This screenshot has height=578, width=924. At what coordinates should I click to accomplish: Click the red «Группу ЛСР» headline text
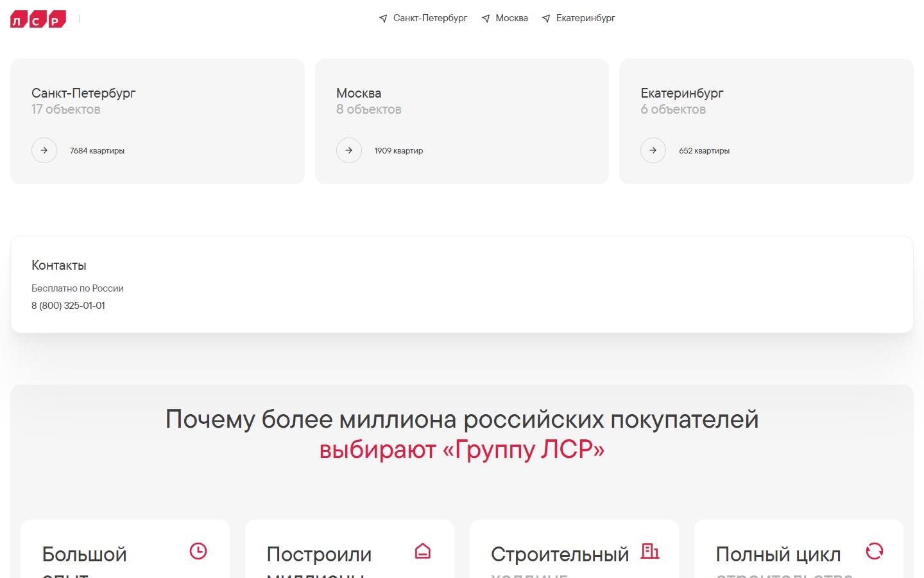(524, 450)
